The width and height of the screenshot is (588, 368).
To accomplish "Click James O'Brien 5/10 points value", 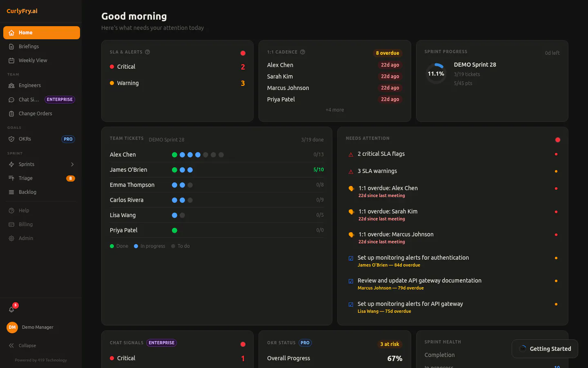I will 318,170.
